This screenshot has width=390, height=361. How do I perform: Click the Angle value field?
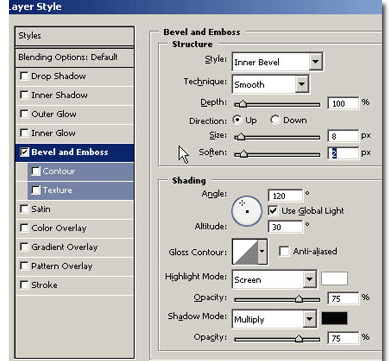click(285, 196)
